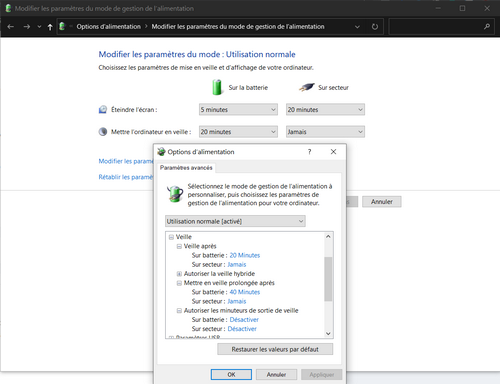The height and width of the screenshot is (384, 500).
Task: Click scroll up arrow in settings tree
Action: (x=328, y=236)
